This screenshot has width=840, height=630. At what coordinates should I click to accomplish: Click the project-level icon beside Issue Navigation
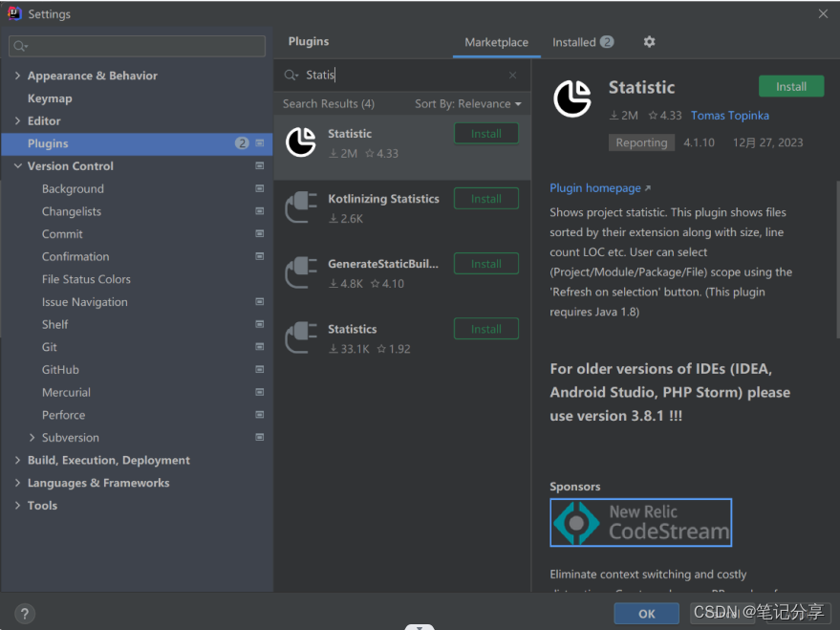coord(260,301)
